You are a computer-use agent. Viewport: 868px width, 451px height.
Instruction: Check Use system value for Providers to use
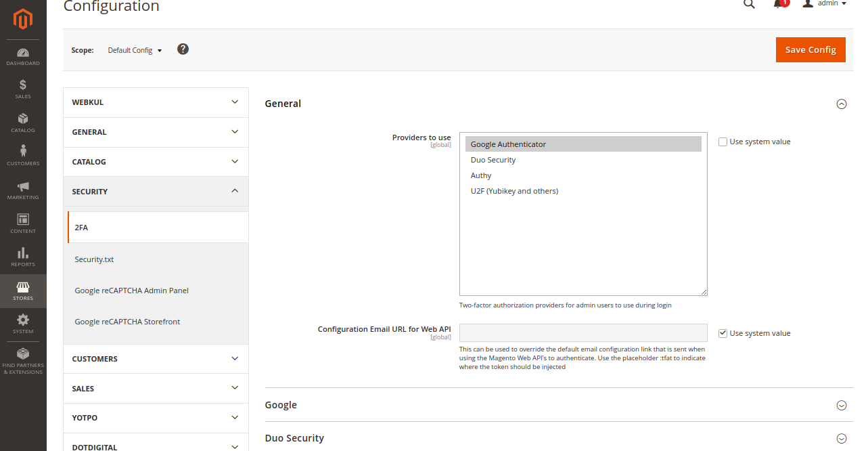(x=723, y=141)
